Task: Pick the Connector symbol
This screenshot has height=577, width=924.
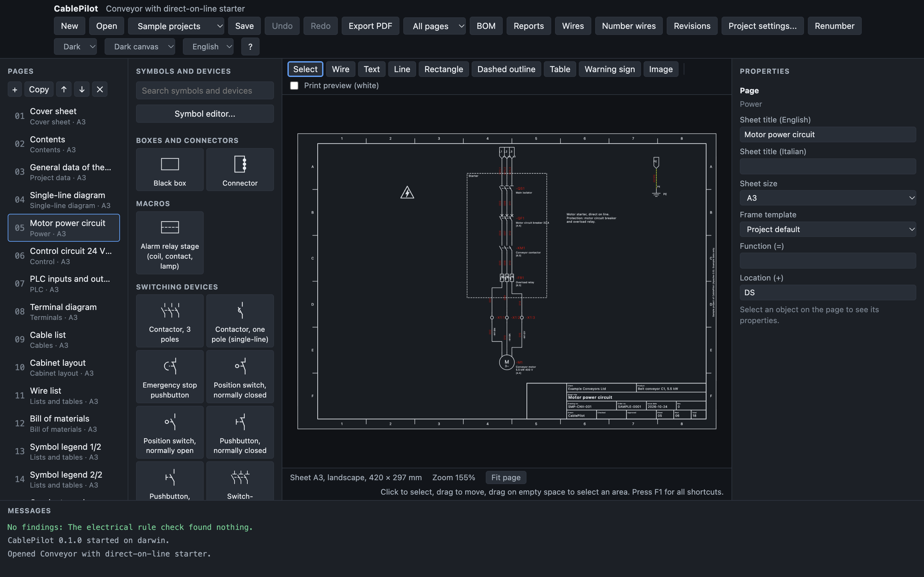Action: tap(240, 170)
